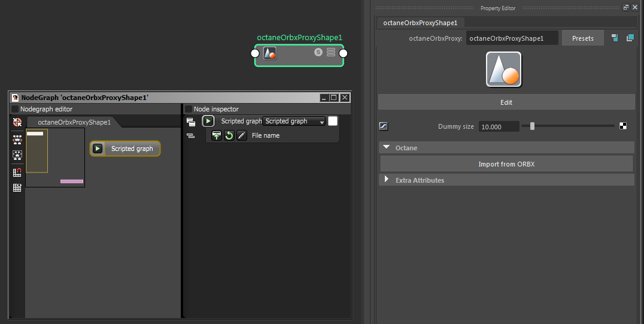Toggle the Nodegraph editor checkbox
The image size is (644, 324).
pos(15,109)
